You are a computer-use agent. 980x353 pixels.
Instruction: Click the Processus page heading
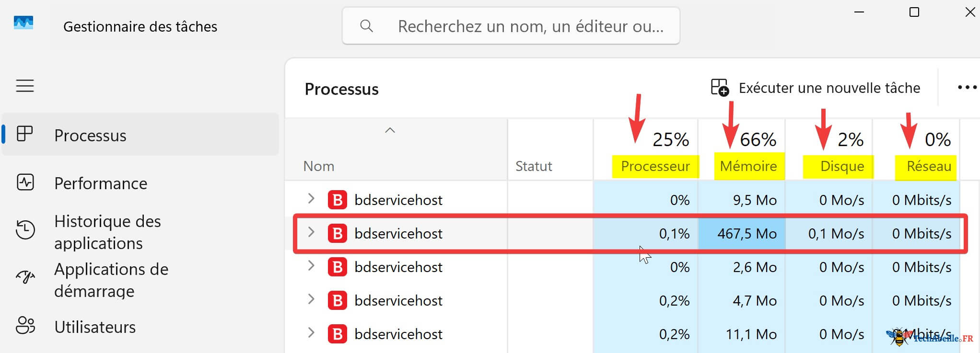click(341, 89)
